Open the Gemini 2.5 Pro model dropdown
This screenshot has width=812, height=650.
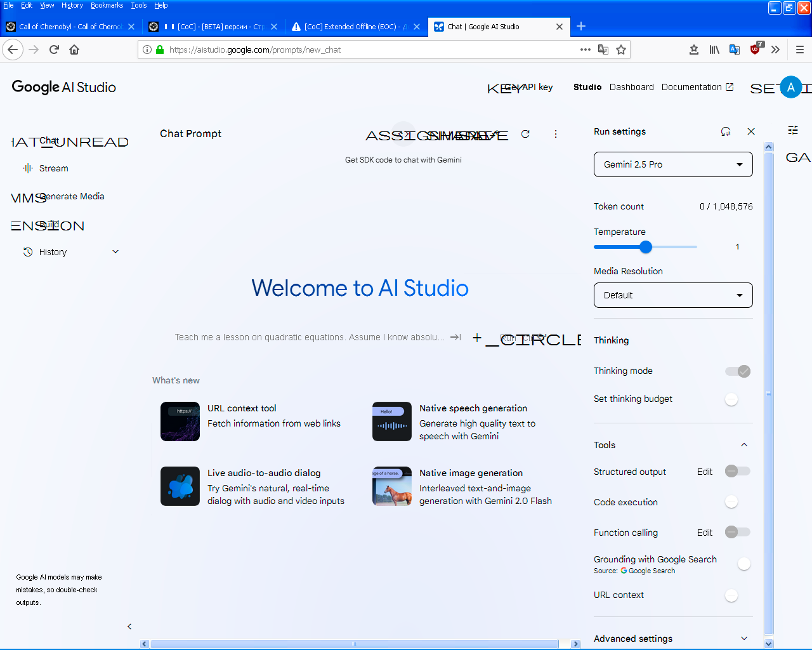(x=673, y=164)
